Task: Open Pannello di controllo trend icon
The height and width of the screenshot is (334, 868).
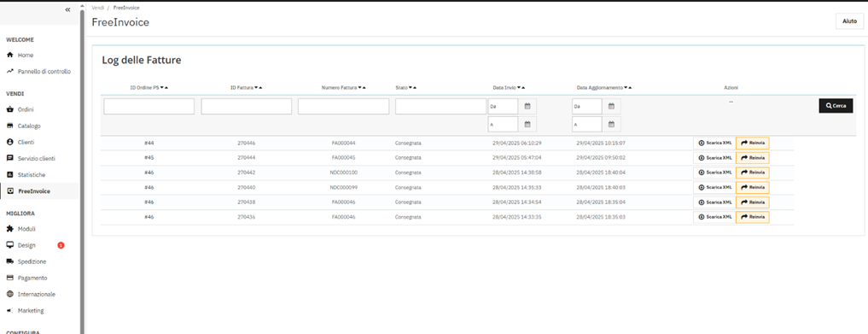Action: (9, 71)
